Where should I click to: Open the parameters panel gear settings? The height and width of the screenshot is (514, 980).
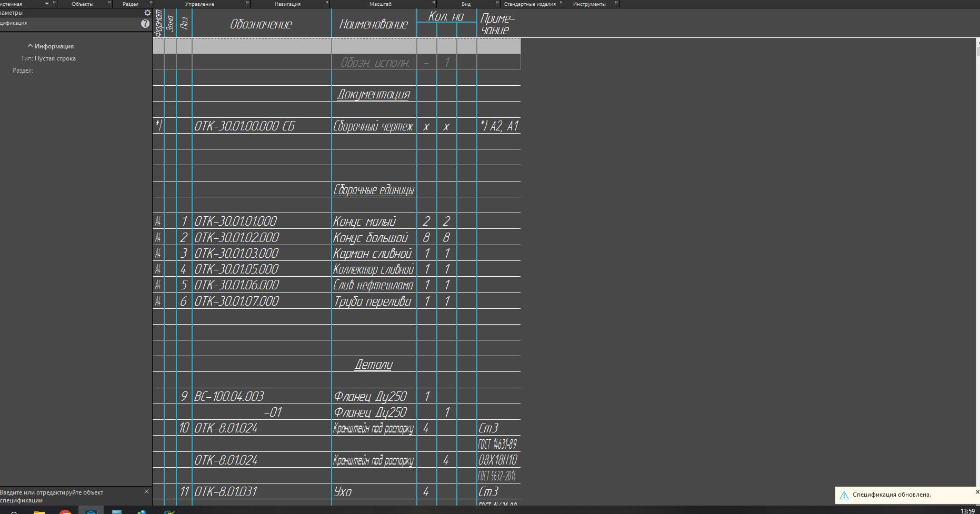tap(147, 13)
